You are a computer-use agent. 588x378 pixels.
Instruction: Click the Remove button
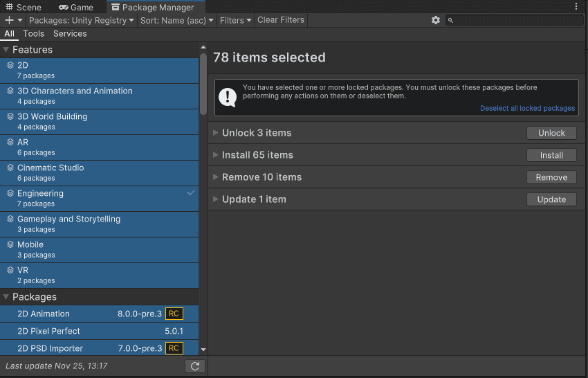551,177
